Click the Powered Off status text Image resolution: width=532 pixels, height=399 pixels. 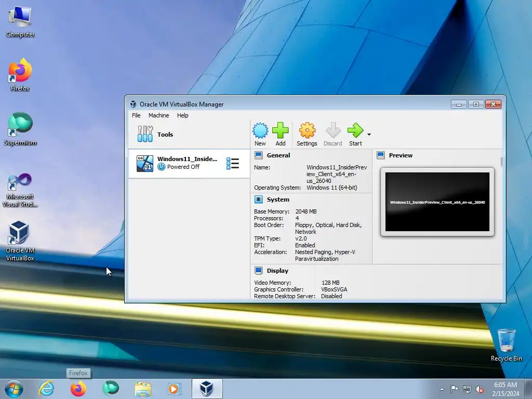(x=183, y=167)
